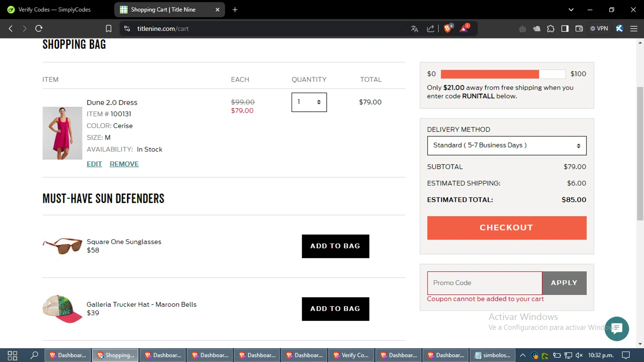Click the orange CHECKOUT button
The image size is (644, 362).
[507, 228]
